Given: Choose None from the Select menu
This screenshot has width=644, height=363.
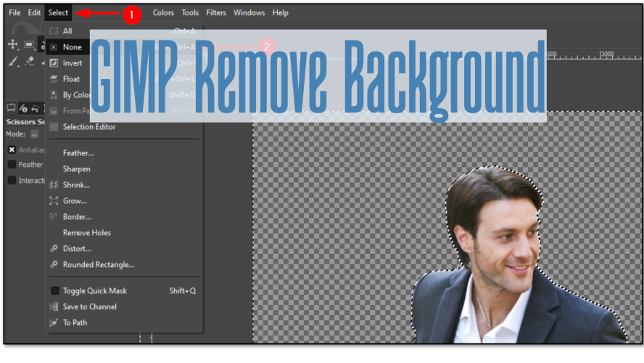Looking at the screenshot, I should click(72, 47).
